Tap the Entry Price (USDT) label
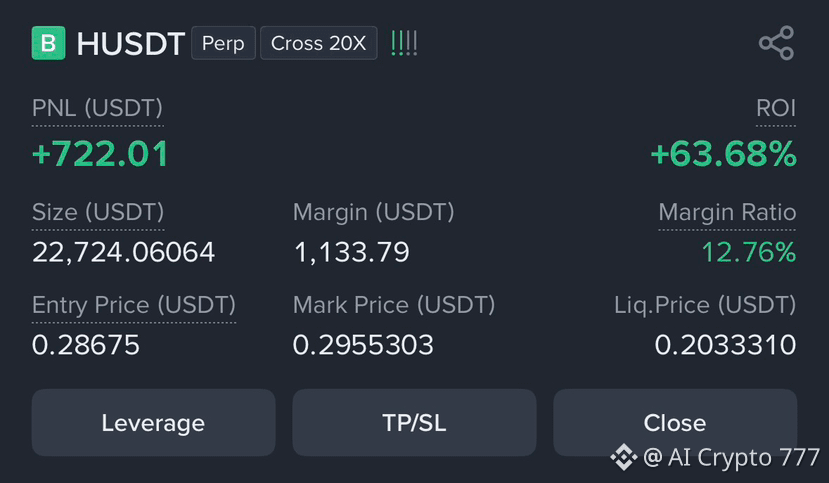Screen dimensions: 829x483 coord(134,305)
